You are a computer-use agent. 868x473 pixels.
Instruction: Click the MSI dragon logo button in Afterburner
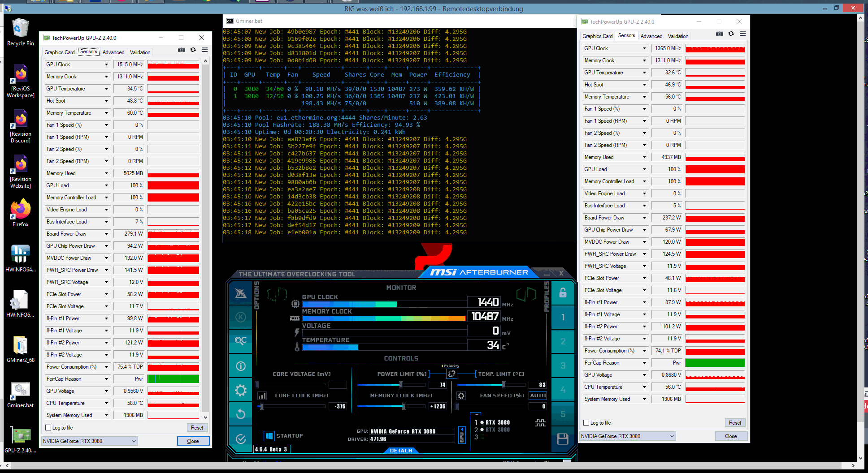click(241, 293)
